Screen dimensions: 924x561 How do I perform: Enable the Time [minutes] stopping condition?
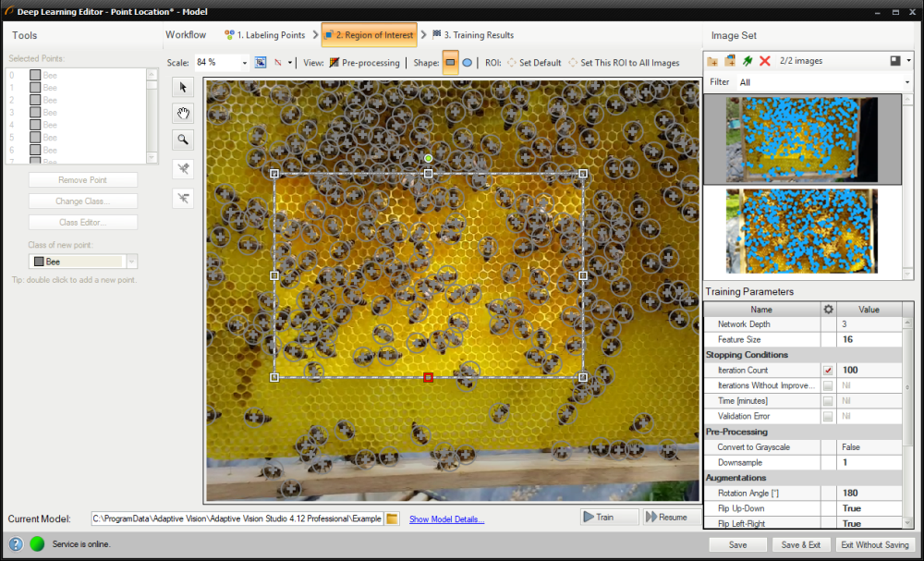tap(828, 401)
